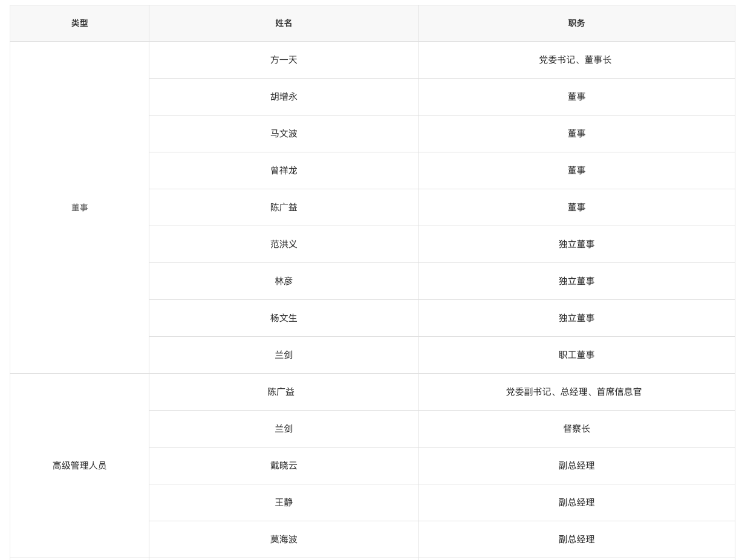The height and width of the screenshot is (560, 739).
Task: Select the name 方一天
Action: [284, 60]
